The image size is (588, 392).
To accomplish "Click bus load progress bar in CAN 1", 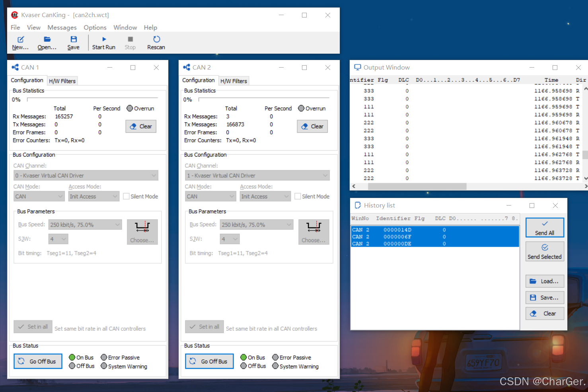I will (x=92, y=99).
